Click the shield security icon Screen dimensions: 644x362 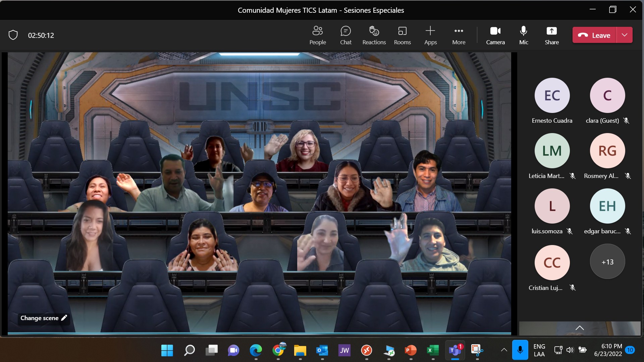pos(13,35)
